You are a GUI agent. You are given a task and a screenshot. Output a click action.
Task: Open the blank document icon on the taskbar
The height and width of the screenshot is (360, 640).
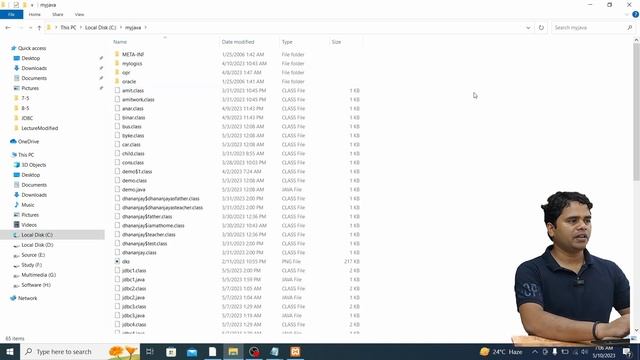212,351
